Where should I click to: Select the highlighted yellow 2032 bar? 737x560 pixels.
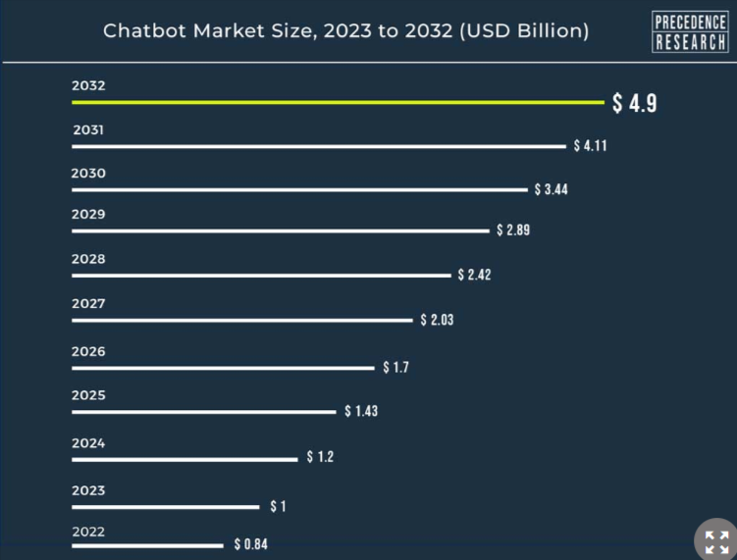click(338, 102)
